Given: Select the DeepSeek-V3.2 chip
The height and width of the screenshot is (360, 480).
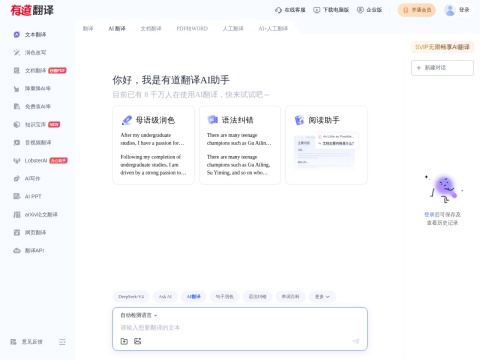Looking at the screenshot, I should click(131, 296).
